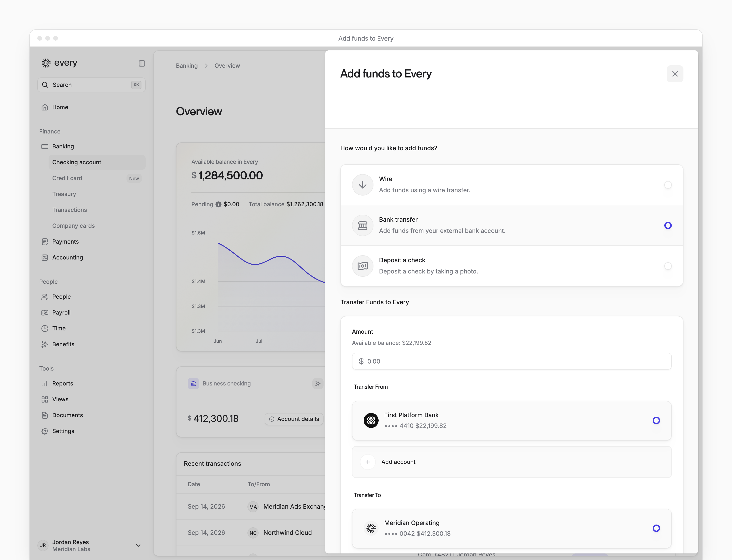Select the Wire radio button
Image resolution: width=732 pixels, height=560 pixels.
[x=668, y=185]
